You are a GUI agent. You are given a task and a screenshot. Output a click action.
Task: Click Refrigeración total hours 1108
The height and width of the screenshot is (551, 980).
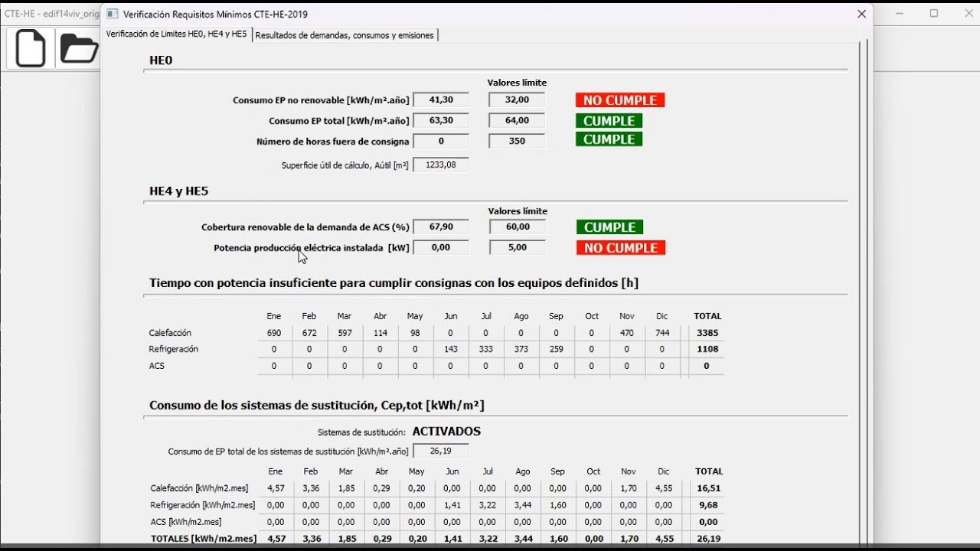707,349
